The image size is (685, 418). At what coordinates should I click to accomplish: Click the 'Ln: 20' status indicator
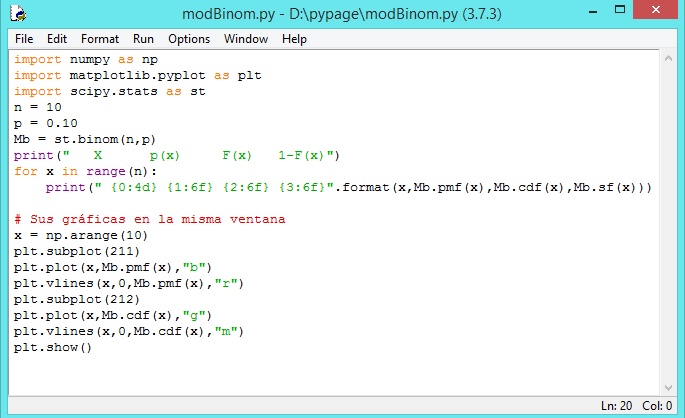pyautogui.click(x=616, y=406)
